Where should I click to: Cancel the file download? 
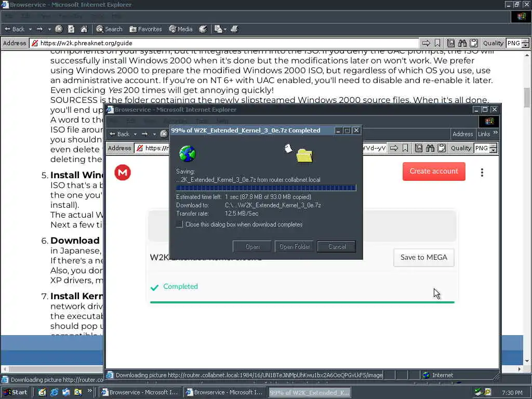coord(337,247)
